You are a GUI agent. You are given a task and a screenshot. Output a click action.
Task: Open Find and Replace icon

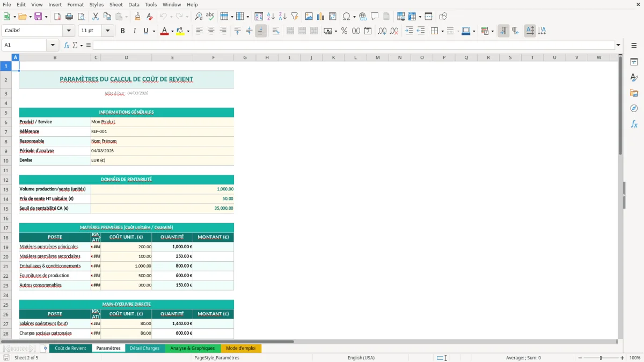199,17
